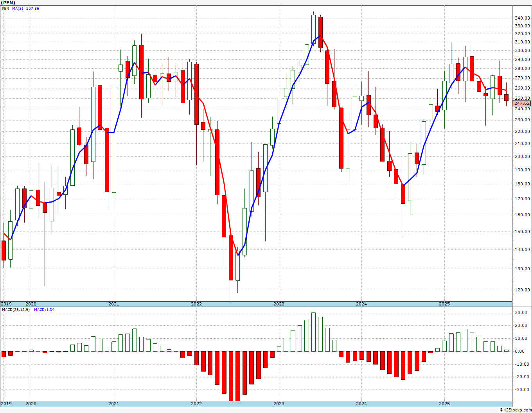Select the 210.00 price axis label
This screenshot has width=532, height=413.
[x=523, y=144]
